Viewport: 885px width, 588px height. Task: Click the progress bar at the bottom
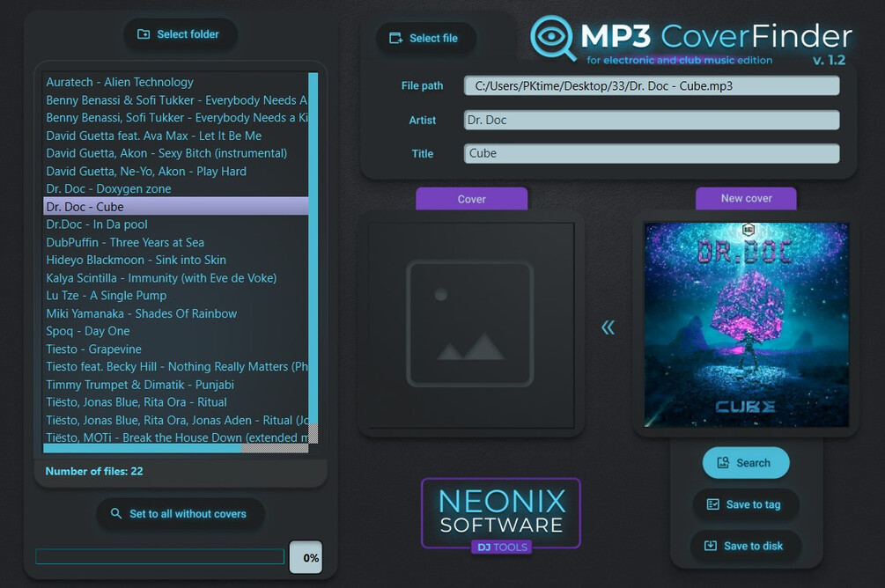pyautogui.click(x=159, y=557)
